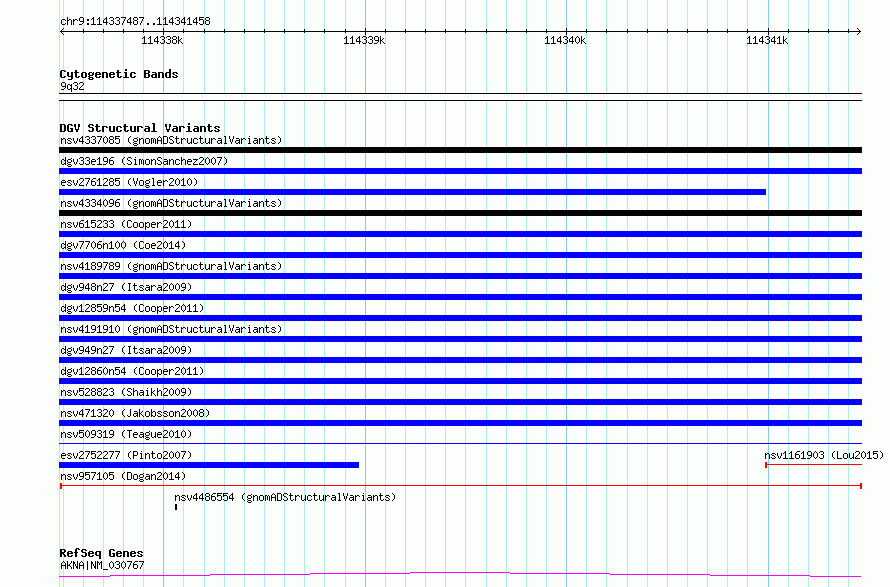Screen dimensions: 890x587
Task: Click the short blue esv2752277 Pinto2007 bar
Action: 209,465
